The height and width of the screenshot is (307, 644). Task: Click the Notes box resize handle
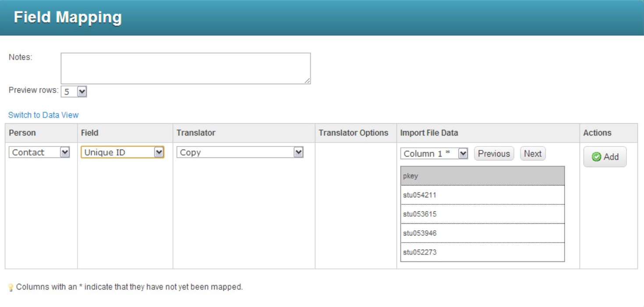click(308, 81)
